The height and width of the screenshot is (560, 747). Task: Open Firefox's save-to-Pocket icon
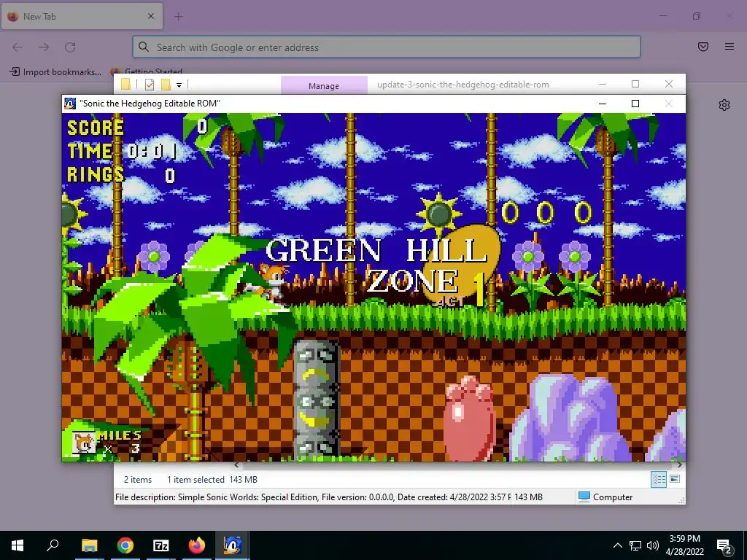703,47
